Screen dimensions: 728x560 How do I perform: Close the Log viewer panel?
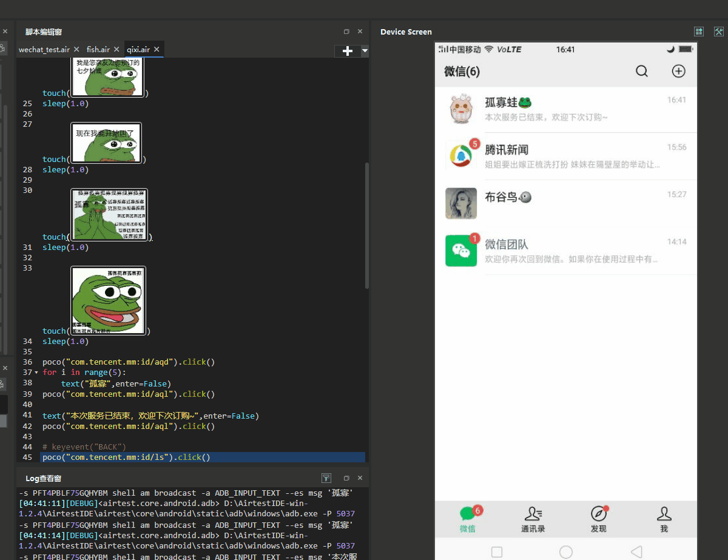(x=360, y=478)
